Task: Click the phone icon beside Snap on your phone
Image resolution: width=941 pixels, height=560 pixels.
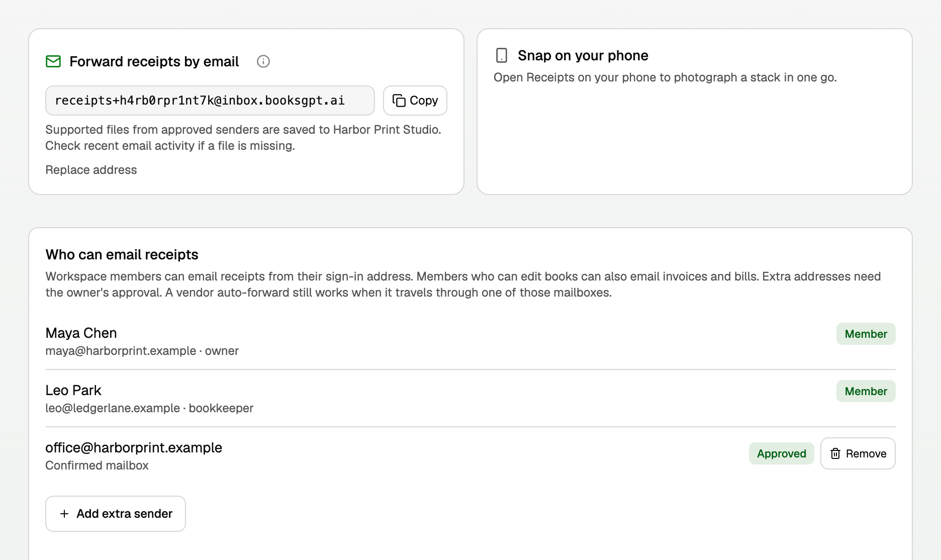Action: click(x=502, y=55)
